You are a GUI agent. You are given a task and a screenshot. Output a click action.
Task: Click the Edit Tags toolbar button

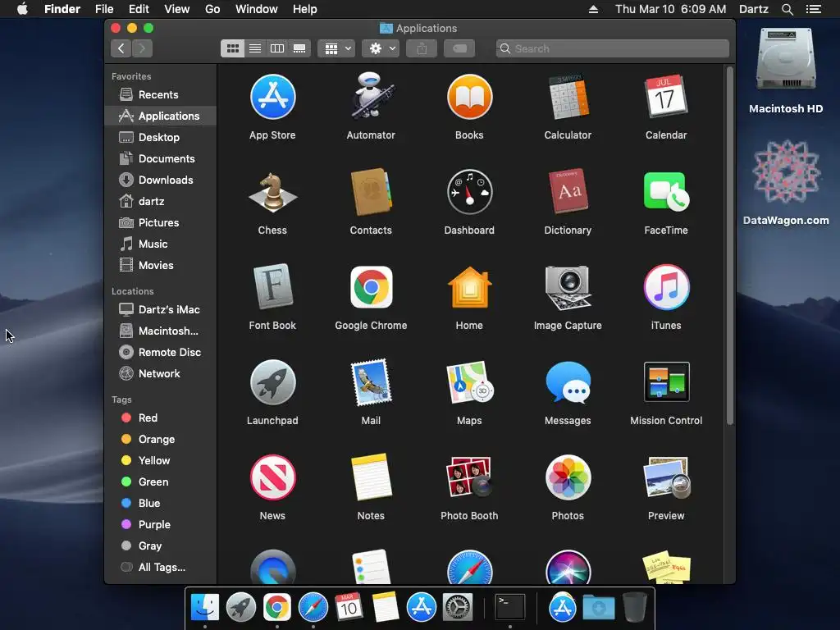pos(459,48)
